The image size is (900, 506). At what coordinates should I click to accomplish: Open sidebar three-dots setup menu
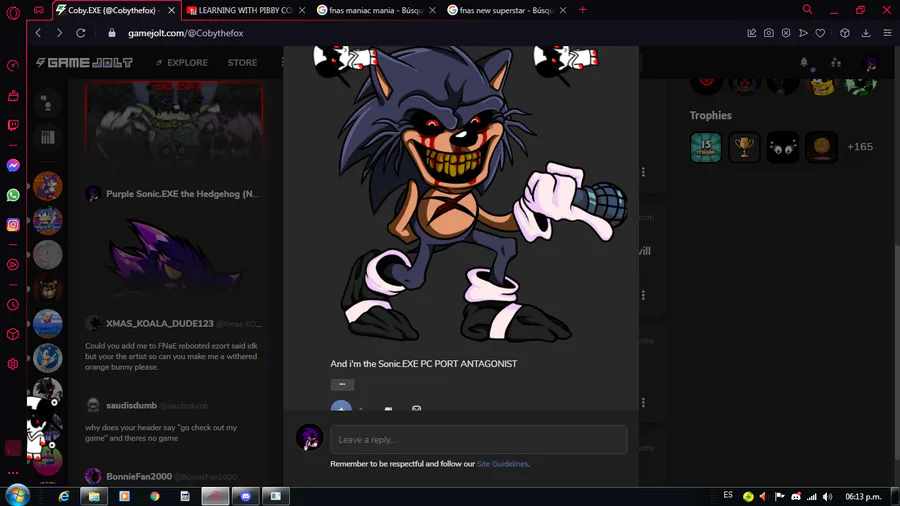(13, 473)
